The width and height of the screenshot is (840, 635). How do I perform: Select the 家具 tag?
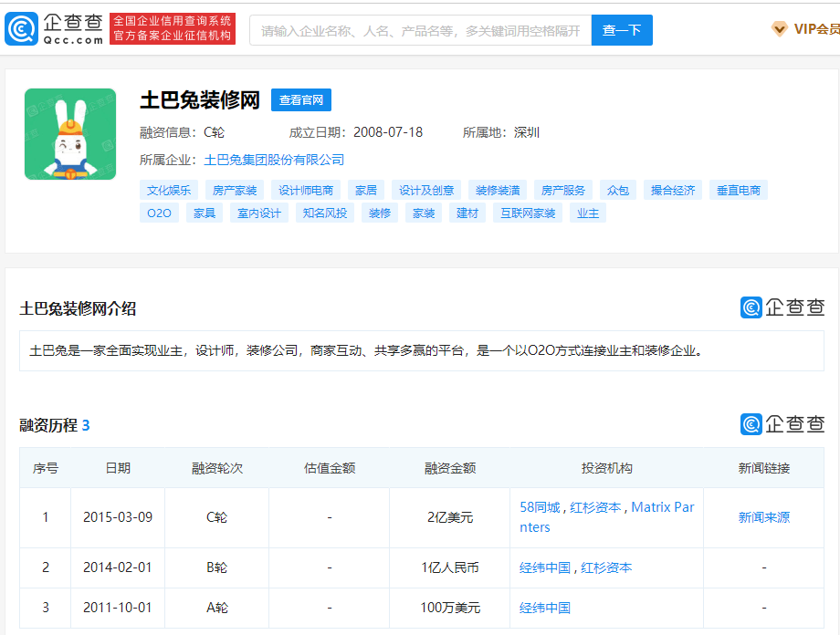(205, 213)
